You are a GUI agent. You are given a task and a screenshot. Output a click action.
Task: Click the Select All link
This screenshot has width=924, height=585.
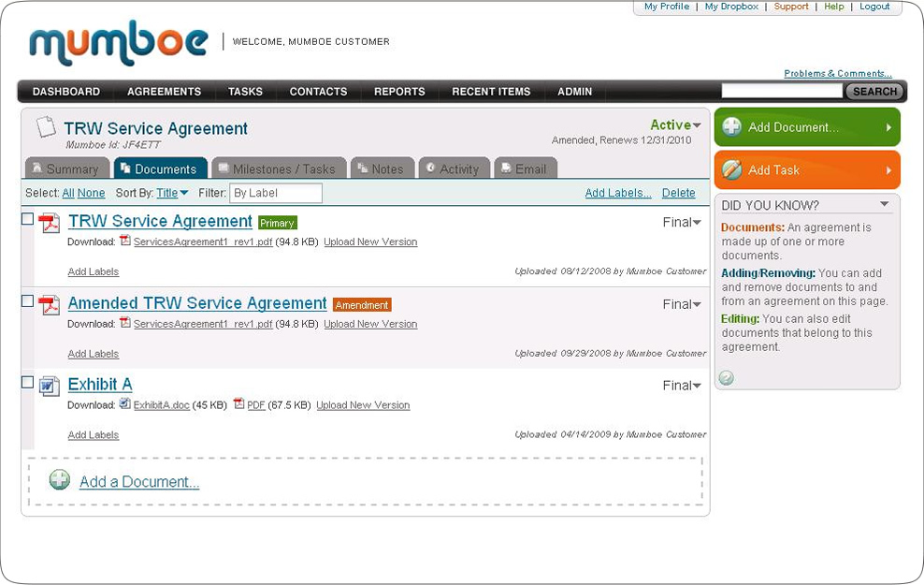[68, 193]
